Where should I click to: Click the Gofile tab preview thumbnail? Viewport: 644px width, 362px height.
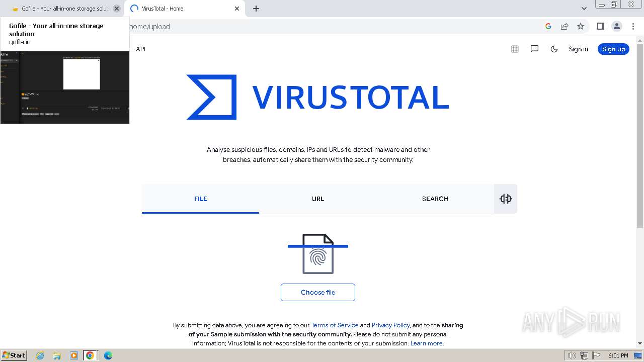(x=65, y=87)
